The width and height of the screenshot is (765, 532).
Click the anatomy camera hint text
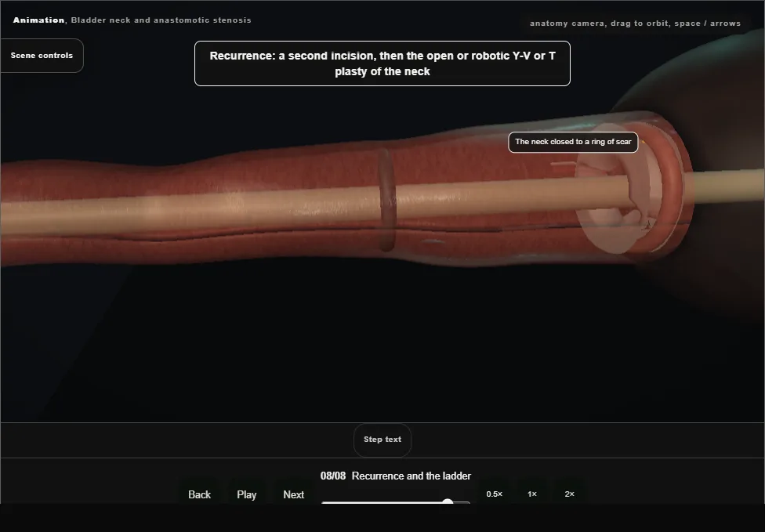[635, 24]
